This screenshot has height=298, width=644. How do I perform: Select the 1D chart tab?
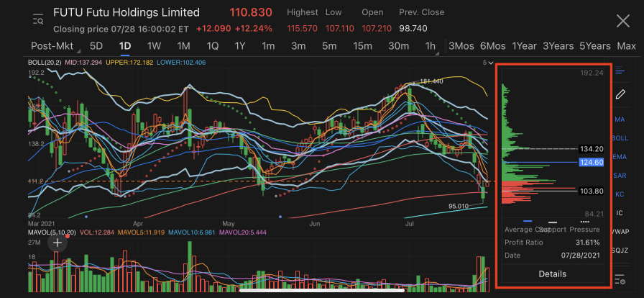(x=125, y=46)
